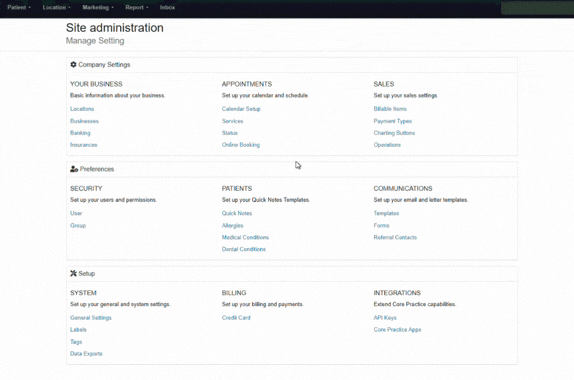Open Quick Notes templates link

[x=237, y=213]
